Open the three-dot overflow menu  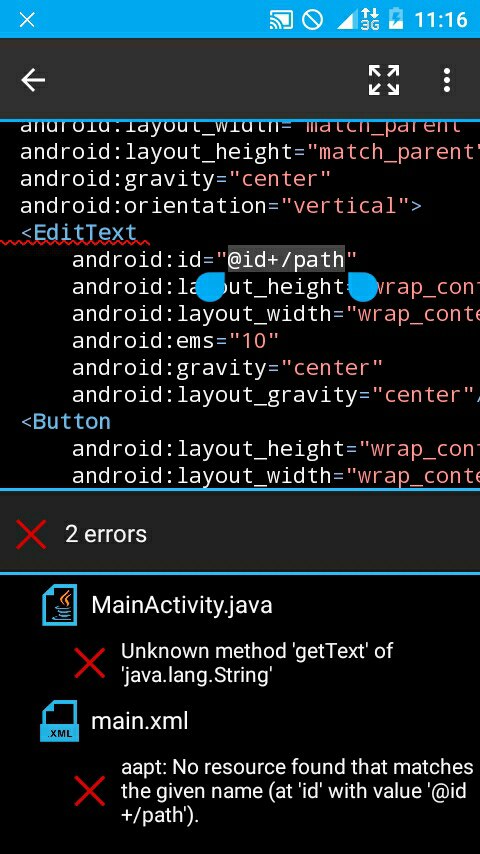pos(447,80)
